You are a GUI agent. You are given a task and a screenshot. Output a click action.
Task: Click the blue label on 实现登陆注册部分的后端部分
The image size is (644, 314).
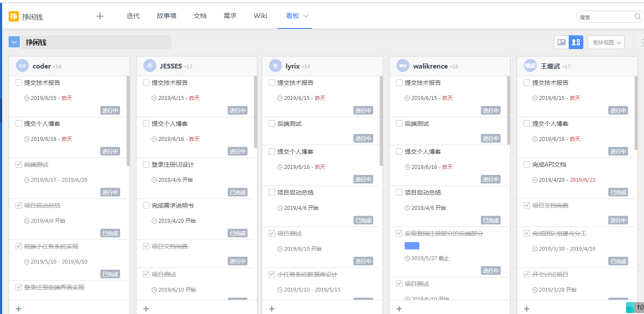tap(412, 246)
